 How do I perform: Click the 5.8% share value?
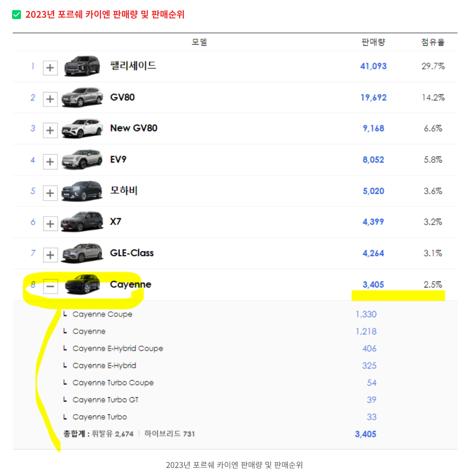(433, 160)
